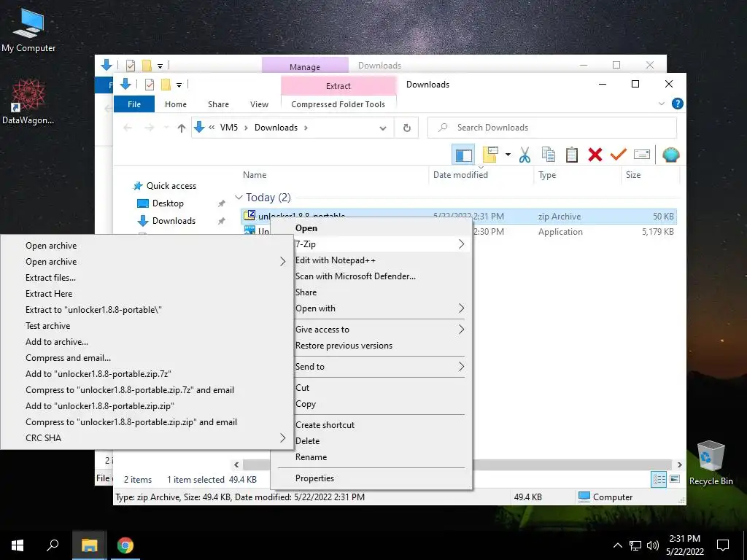
Task: Select the pink Extract contextual tab
Action: click(338, 86)
